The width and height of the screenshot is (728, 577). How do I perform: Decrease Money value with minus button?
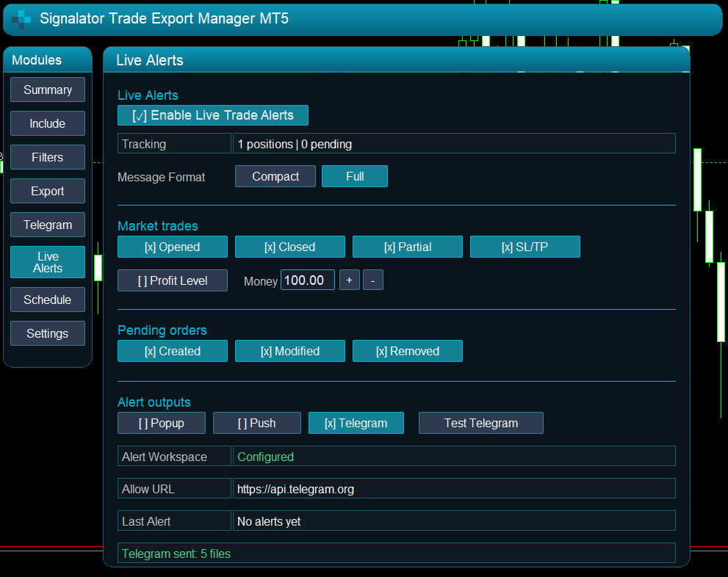point(373,280)
